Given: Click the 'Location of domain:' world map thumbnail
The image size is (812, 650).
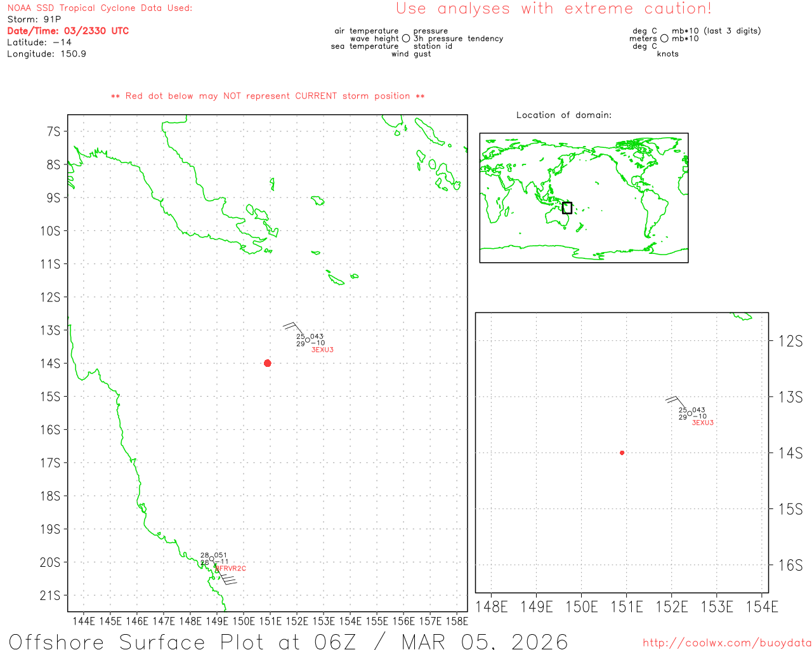Looking at the screenshot, I should [x=584, y=197].
